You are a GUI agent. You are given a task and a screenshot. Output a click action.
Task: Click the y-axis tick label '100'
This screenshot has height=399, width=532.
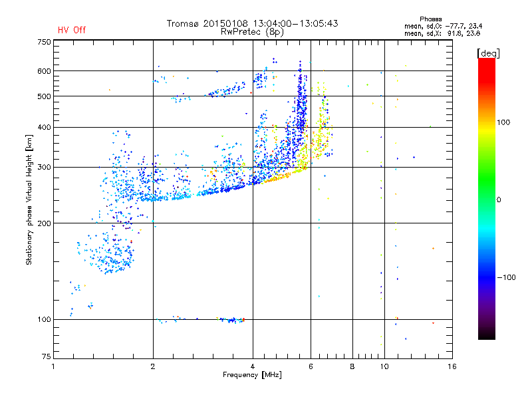44,320
